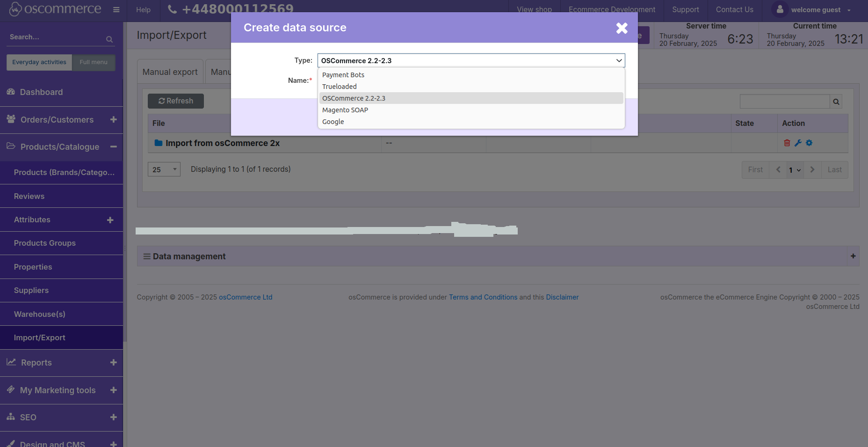Image resolution: width=868 pixels, height=447 pixels.
Task: Change records per page from 25
Action: (x=164, y=169)
